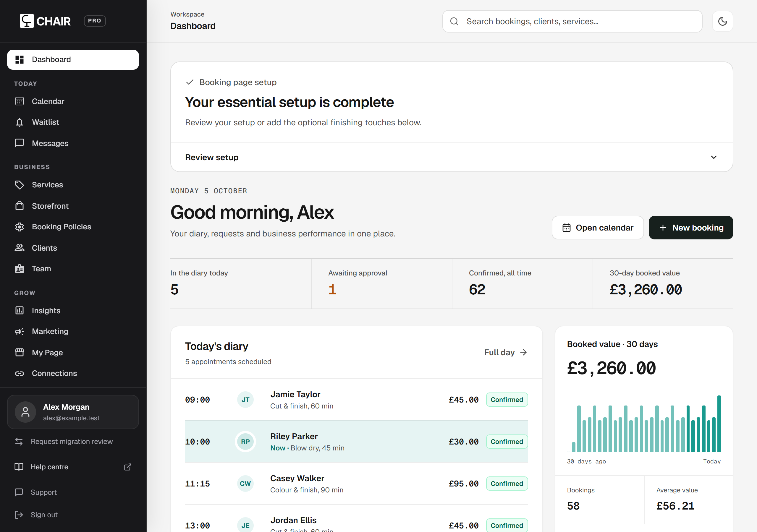Click the Open calendar button

pos(597,228)
